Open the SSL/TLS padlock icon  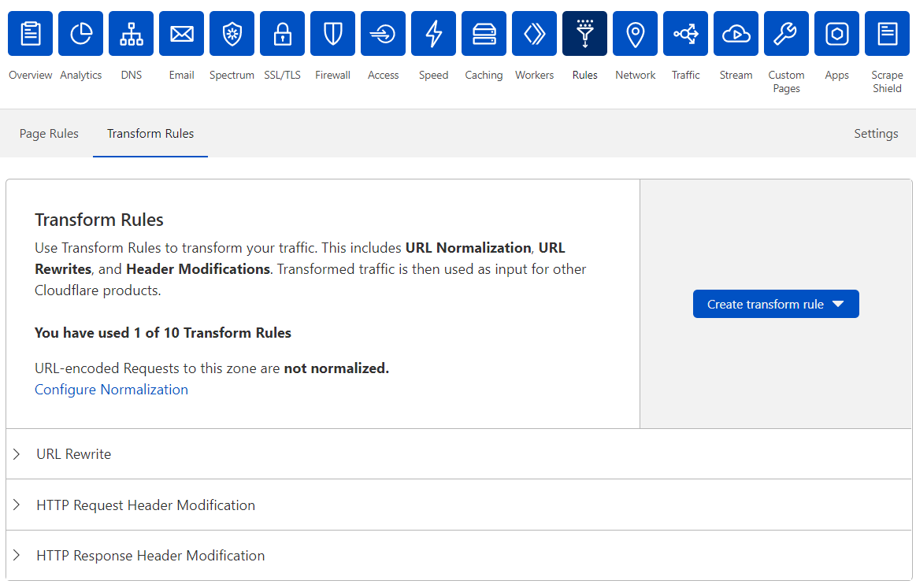[x=283, y=34]
